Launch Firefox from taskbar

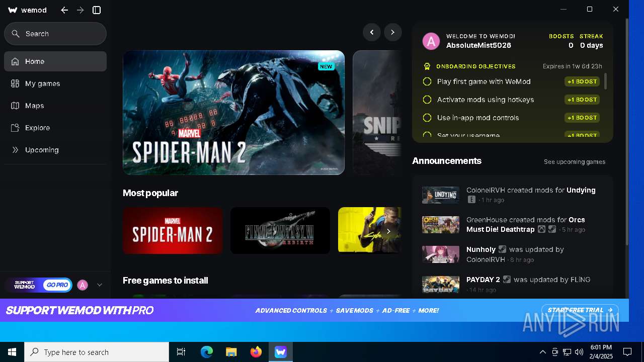pyautogui.click(x=256, y=352)
